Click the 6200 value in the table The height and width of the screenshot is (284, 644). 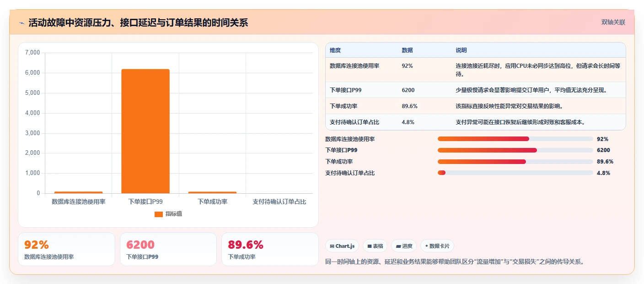tap(408, 90)
